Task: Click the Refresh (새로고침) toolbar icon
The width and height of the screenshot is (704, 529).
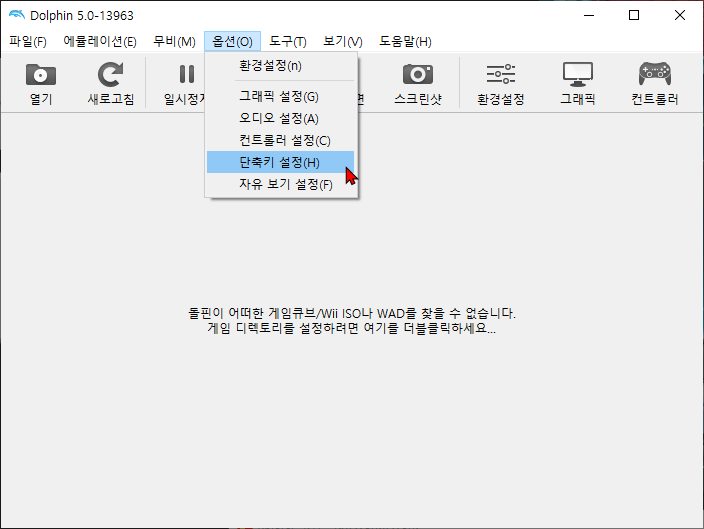Action: pyautogui.click(x=110, y=75)
